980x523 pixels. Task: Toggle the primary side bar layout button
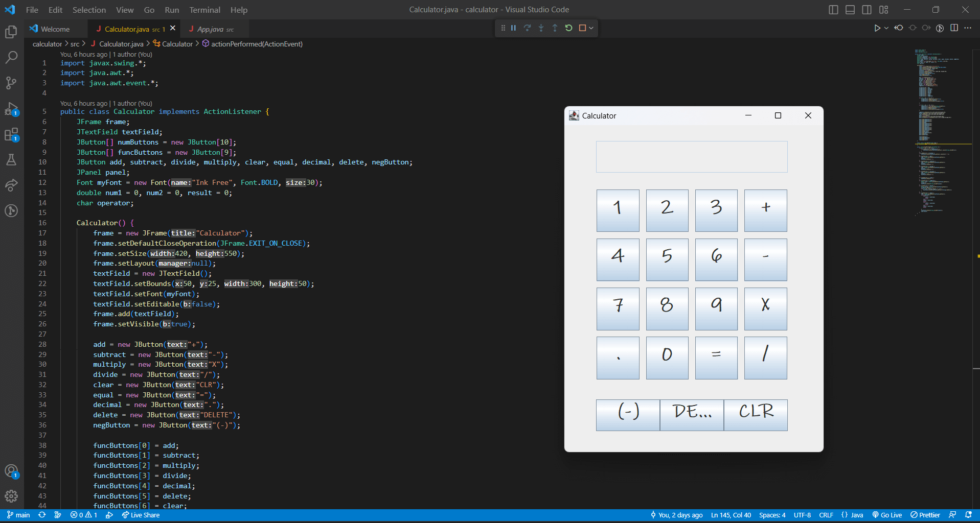click(x=833, y=10)
